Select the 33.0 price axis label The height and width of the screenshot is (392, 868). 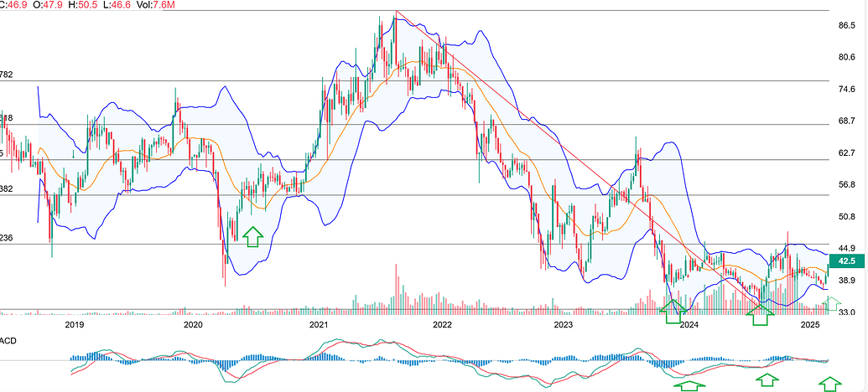click(x=848, y=312)
